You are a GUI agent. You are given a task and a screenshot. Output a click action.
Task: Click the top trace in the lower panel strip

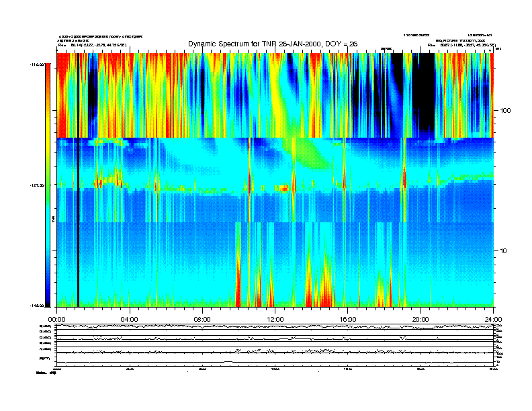coord(275,327)
